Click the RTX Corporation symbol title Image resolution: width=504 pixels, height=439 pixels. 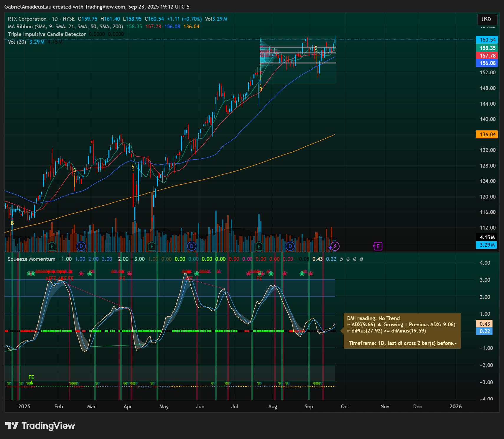[x=27, y=19]
